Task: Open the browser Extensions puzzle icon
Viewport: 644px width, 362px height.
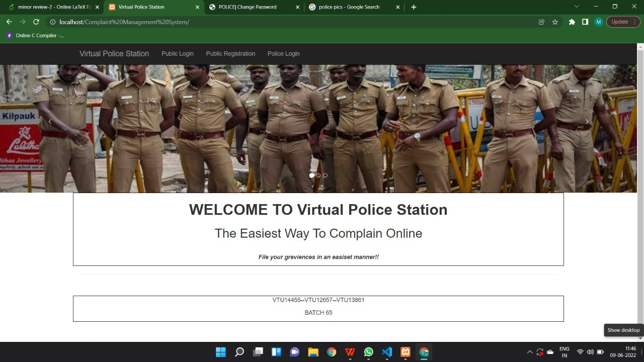Action: pos(572,22)
